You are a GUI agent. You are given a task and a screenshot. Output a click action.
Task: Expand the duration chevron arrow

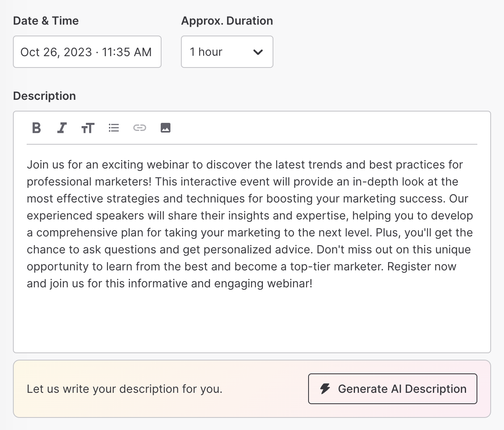258,52
